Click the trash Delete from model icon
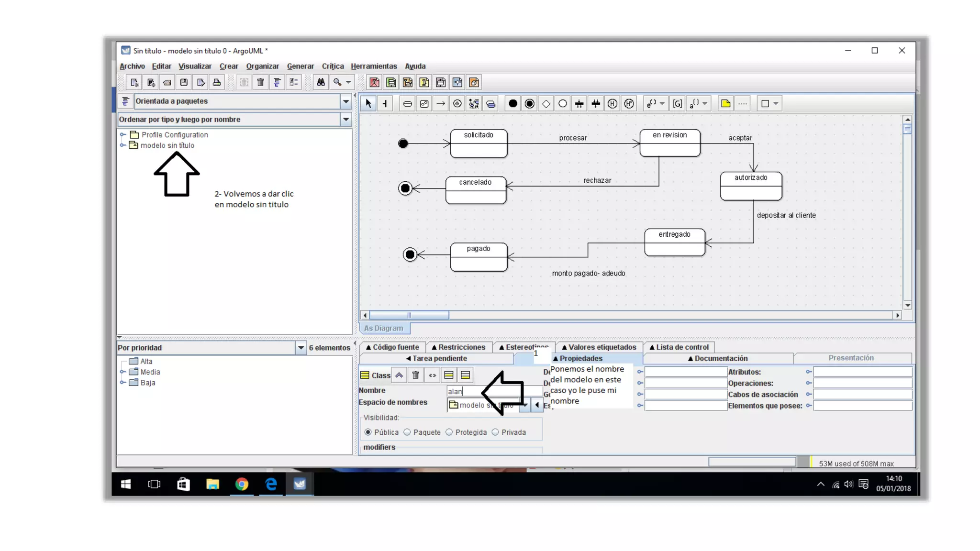This screenshot has width=980, height=551. coord(260,82)
